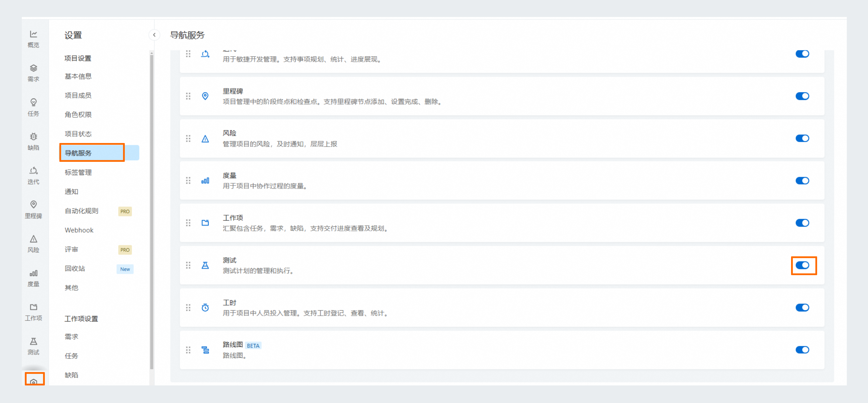Turn off the 度量 metrics switch
Viewport: 868px width, 403px height.
[x=802, y=181]
